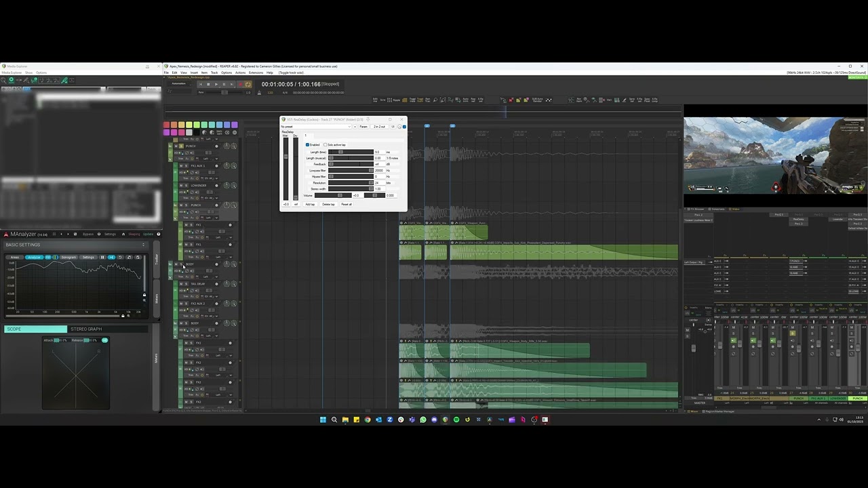Open the No preset dropdown in ReaDelay
This screenshot has width=868, height=488.
(x=317, y=127)
